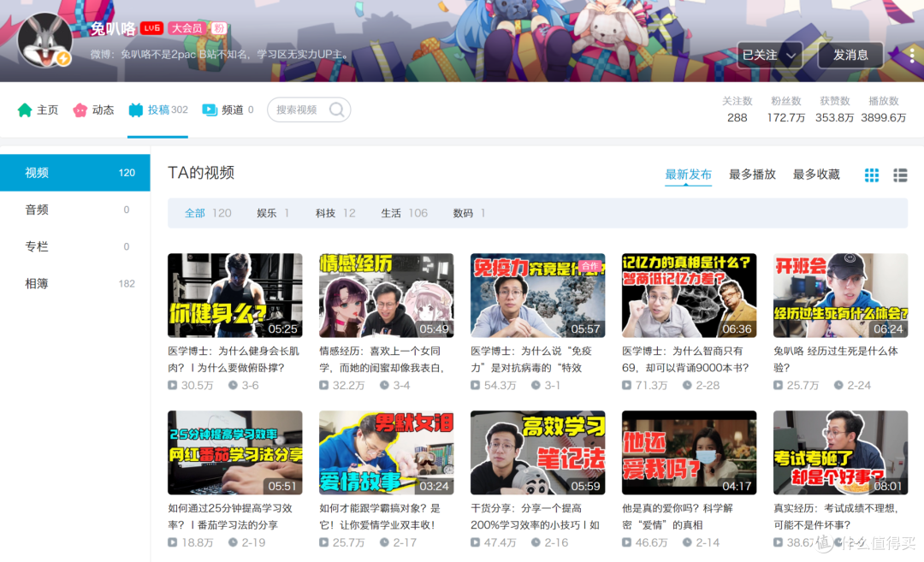Click the 兔叭咯 profile avatar

44,41
